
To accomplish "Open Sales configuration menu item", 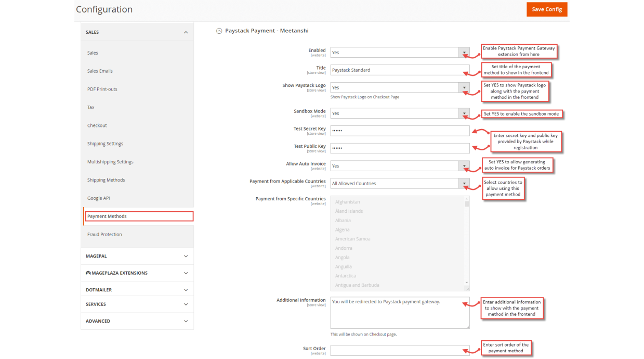I will click(x=93, y=53).
